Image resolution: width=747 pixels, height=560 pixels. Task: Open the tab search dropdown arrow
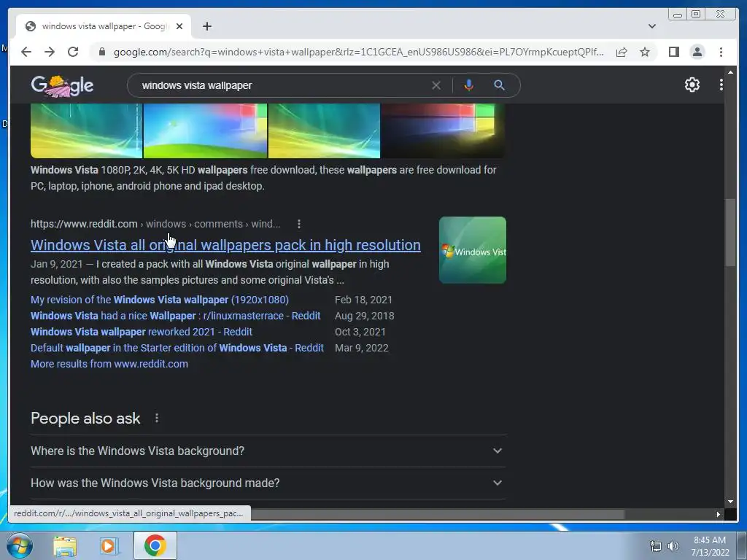[x=652, y=26]
